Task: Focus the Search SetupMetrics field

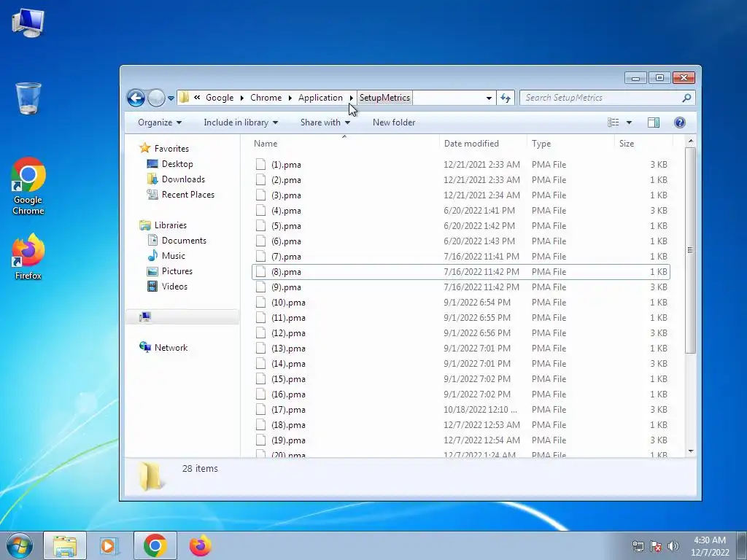Action: [x=607, y=98]
